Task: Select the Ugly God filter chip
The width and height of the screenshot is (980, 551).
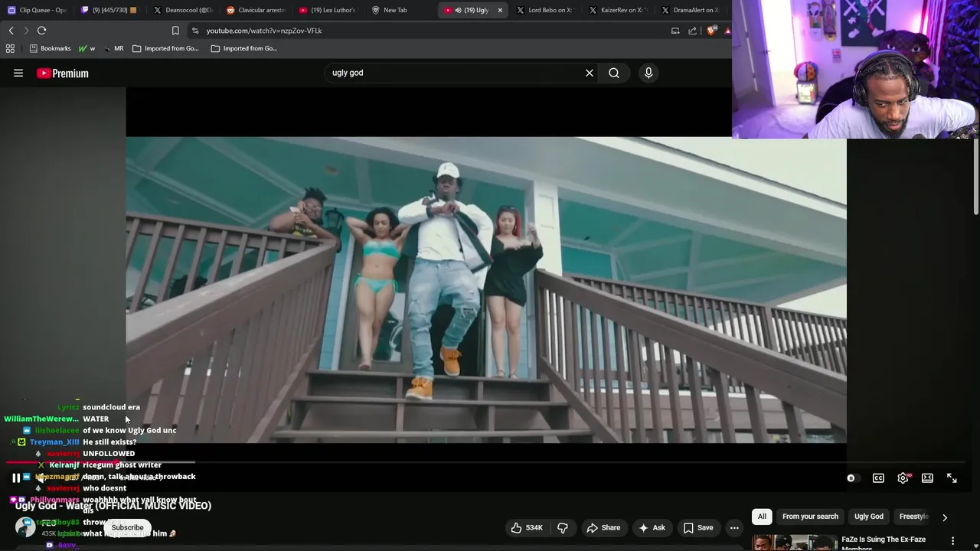Action: tap(869, 517)
